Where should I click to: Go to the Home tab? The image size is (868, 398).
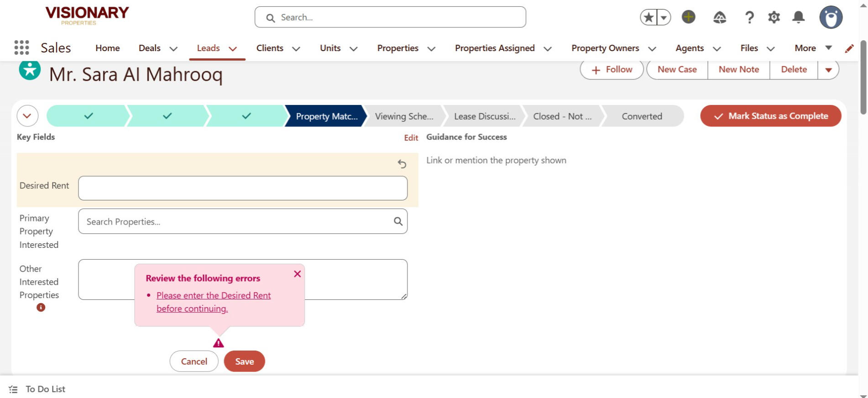point(107,48)
